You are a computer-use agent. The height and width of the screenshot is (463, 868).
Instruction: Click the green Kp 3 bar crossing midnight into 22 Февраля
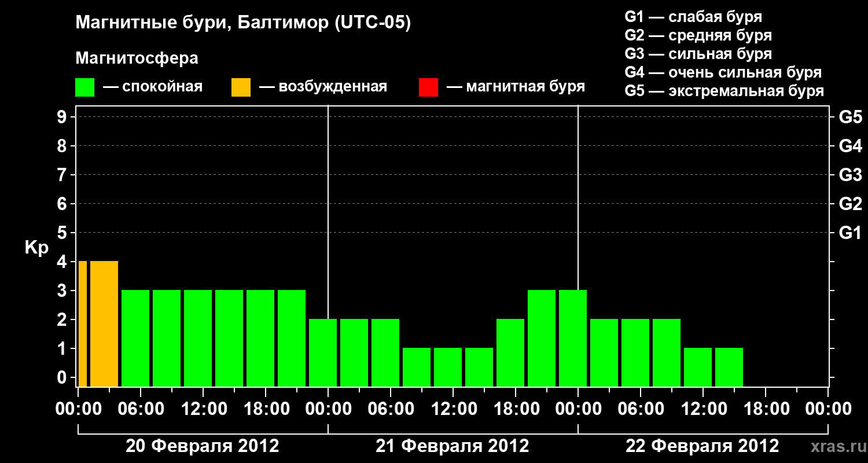(573, 338)
